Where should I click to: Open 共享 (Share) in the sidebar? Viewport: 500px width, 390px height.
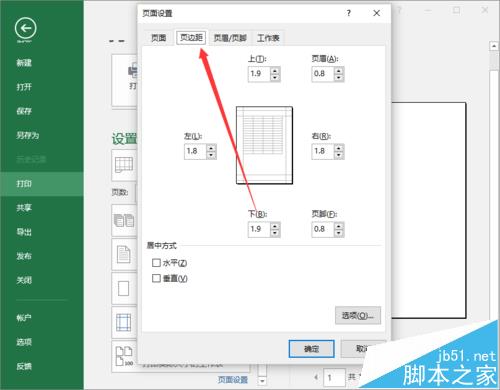tap(24, 208)
